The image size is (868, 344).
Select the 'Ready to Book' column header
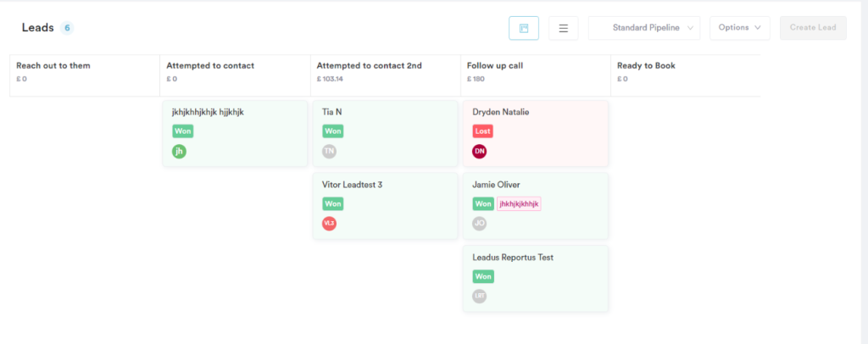coord(647,65)
